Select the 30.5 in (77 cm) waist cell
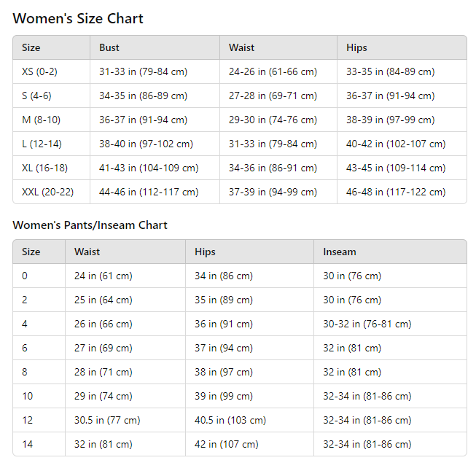The height and width of the screenshot is (471, 476). 107,421
